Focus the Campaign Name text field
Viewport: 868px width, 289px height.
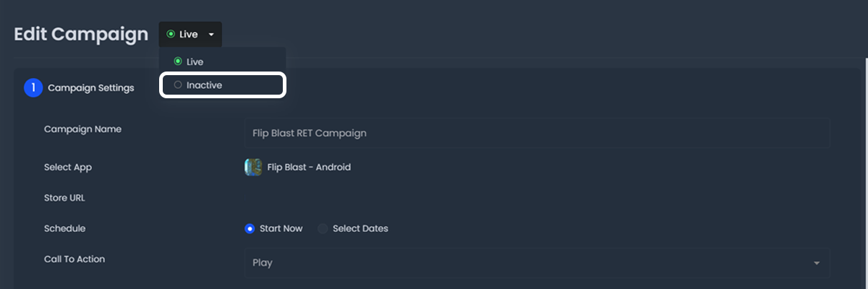pyautogui.click(x=536, y=133)
